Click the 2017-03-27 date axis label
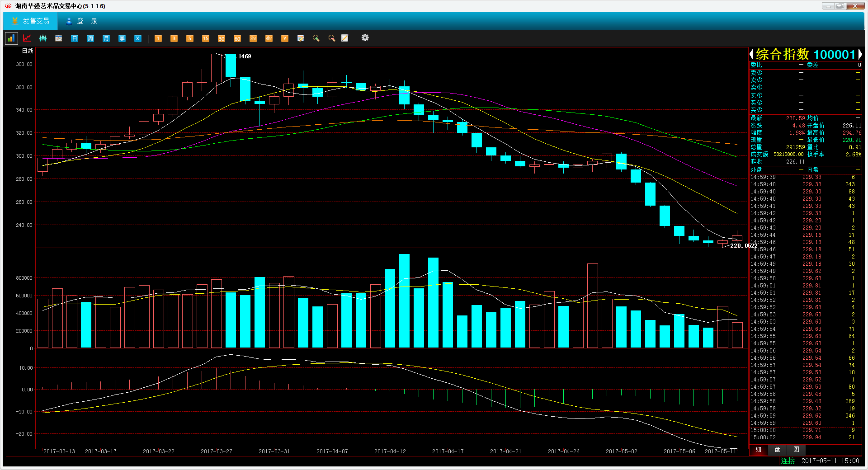The image size is (868, 470). tap(217, 451)
